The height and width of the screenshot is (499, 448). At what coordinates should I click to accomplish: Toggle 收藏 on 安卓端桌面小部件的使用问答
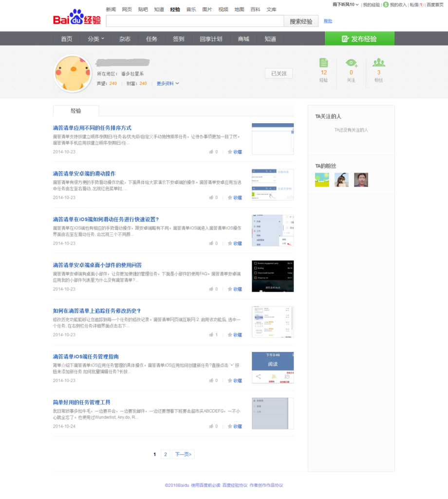pyautogui.click(x=235, y=289)
